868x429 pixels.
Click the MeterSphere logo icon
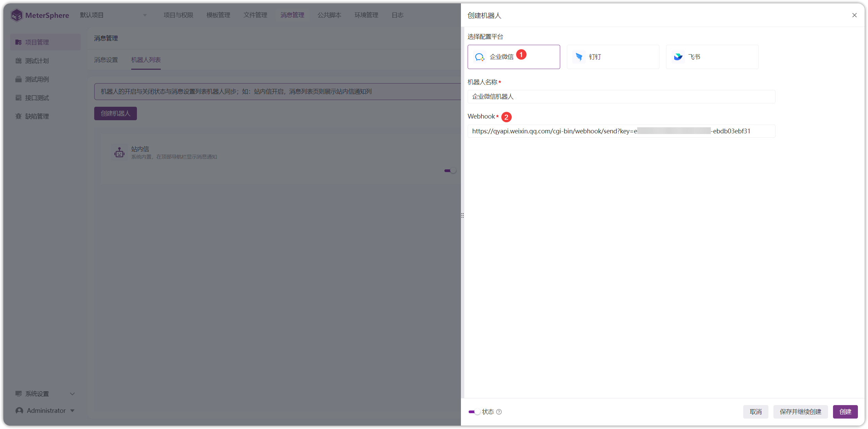click(16, 15)
